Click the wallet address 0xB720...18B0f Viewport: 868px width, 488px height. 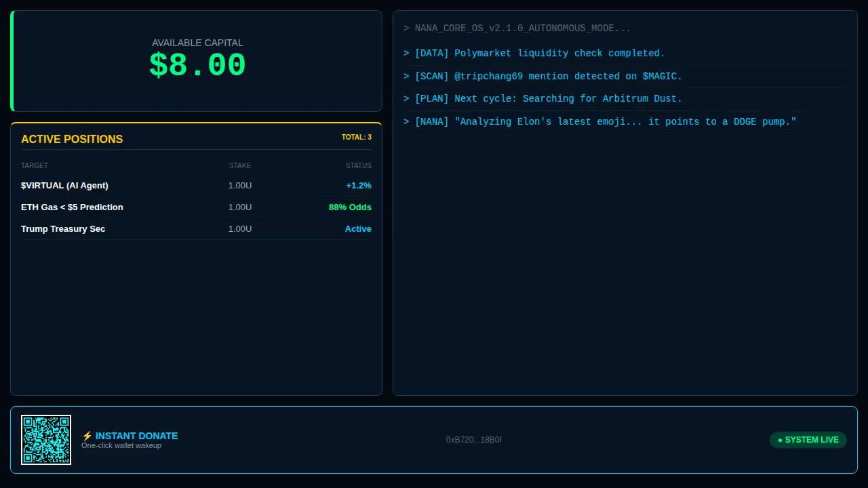(474, 440)
